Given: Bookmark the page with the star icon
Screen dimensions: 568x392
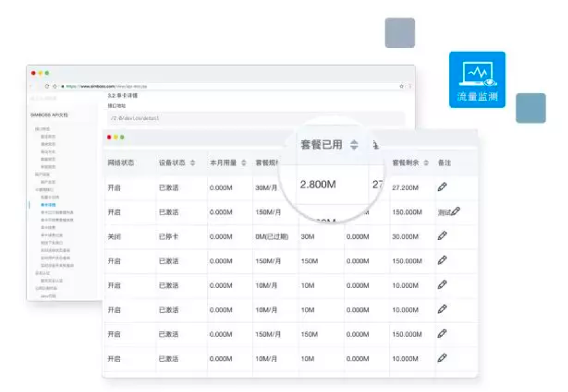Looking at the screenshot, I should coord(401,86).
